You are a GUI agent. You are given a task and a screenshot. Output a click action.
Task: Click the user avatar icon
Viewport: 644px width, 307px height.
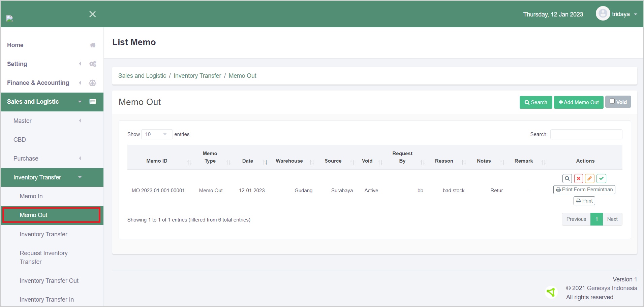[603, 14]
